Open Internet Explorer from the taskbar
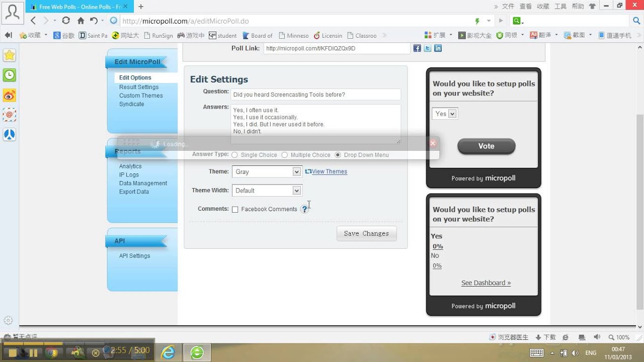The width and height of the screenshot is (644, 362). pyautogui.click(x=168, y=352)
